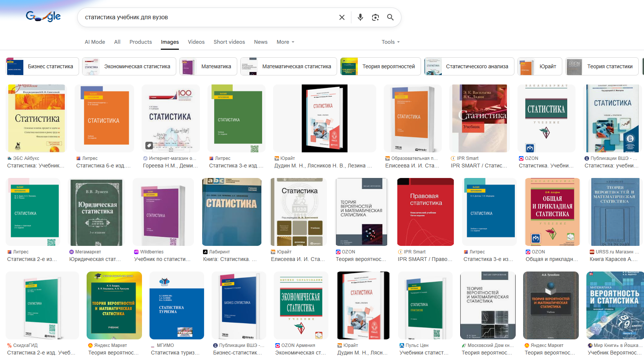Submit search with the magnifier icon
644x359 pixels.
pyautogui.click(x=391, y=17)
